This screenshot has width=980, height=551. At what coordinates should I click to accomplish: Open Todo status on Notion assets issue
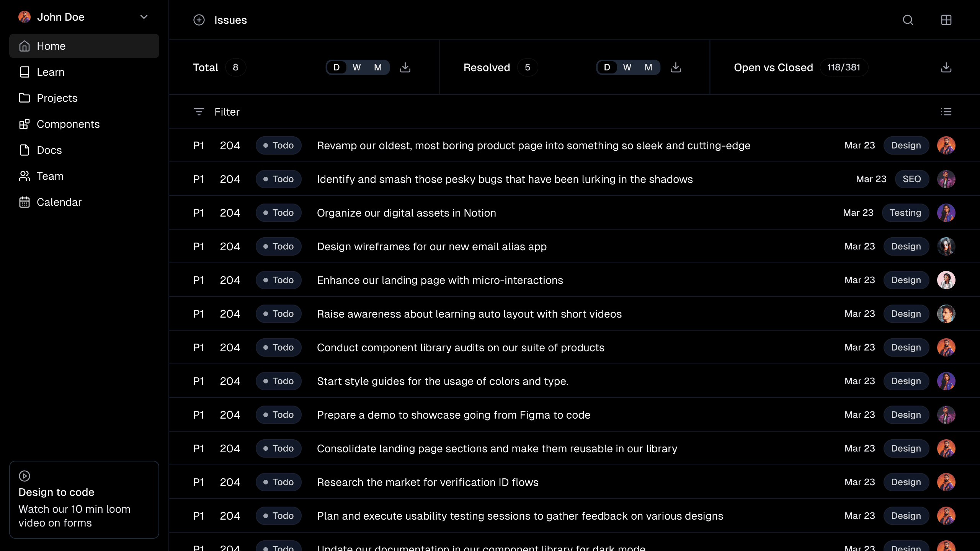click(x=278, y=213)
